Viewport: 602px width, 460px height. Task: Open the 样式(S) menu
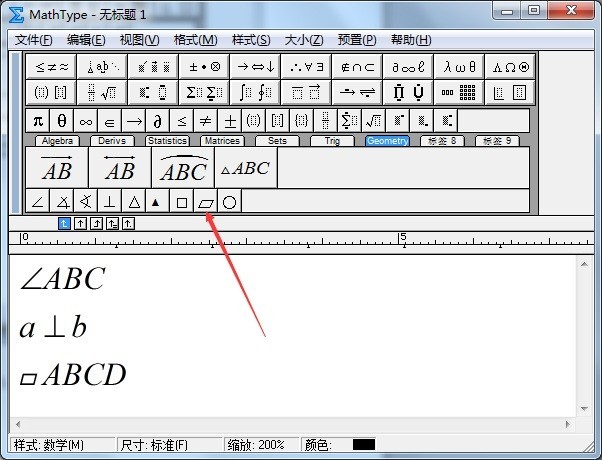[x=251, y=40]
